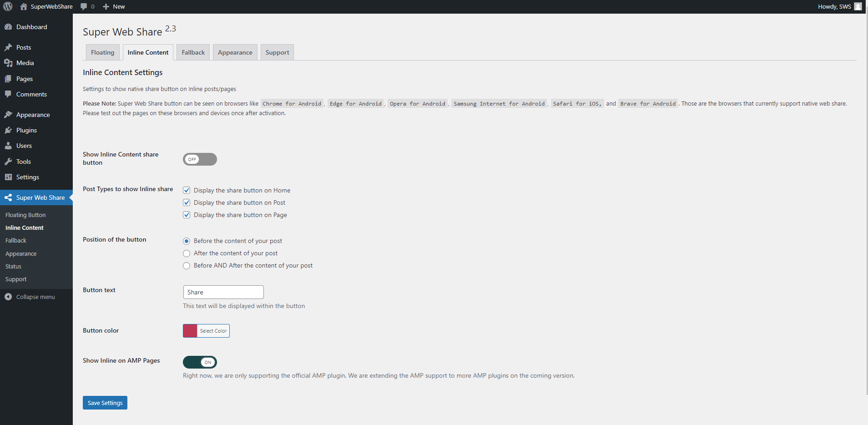
Task: Go to the Support tab
Action: pyautogui.click(x=278, y=52)
